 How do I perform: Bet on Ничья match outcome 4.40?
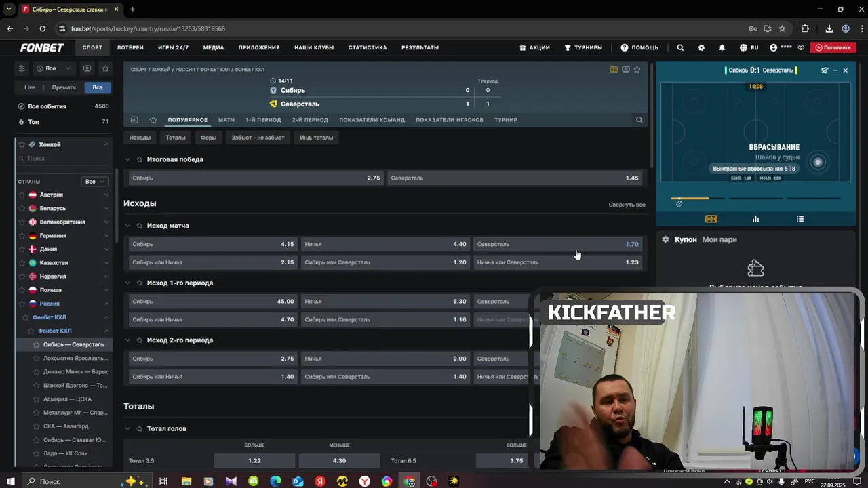click(x=385, y=244)
